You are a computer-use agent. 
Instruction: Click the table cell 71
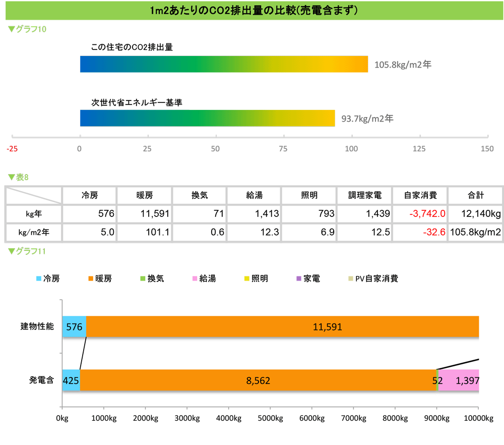click(x=200, y=214)
